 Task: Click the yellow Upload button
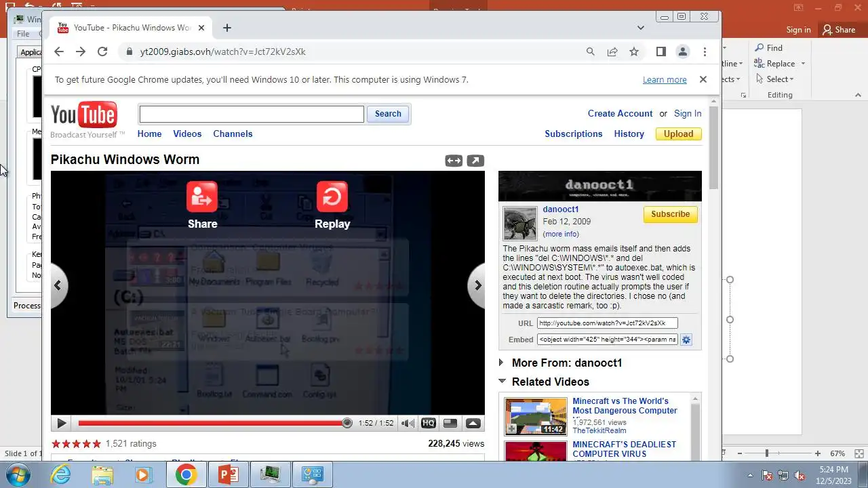coord(678,134)
